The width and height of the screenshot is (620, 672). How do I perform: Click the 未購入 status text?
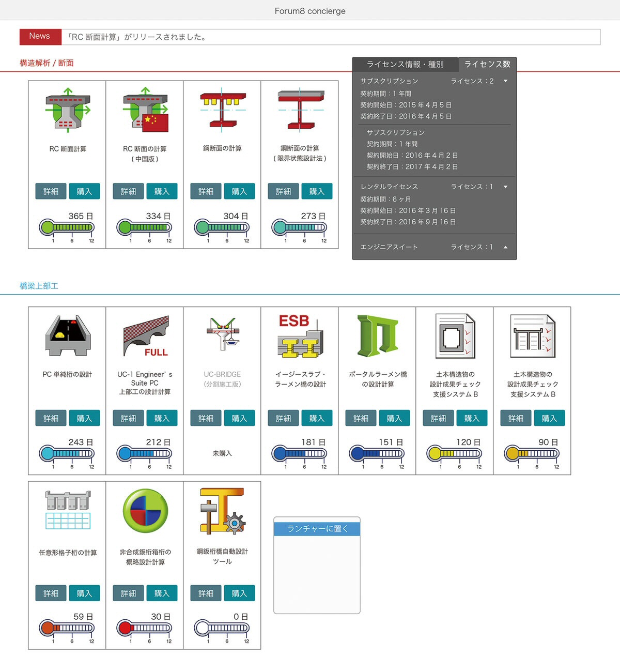click(222, 453)
